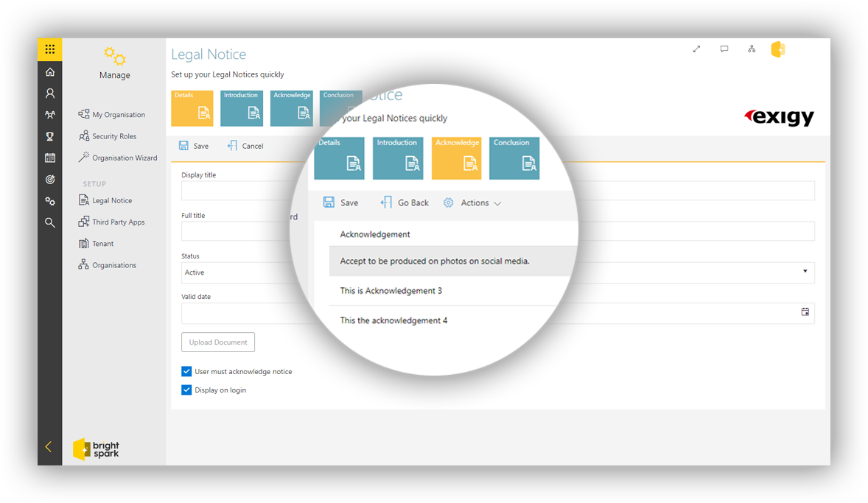Open the target goals sidebar icon
The image size is (868, 503).
pyautogui.click(x=50, y=179)
